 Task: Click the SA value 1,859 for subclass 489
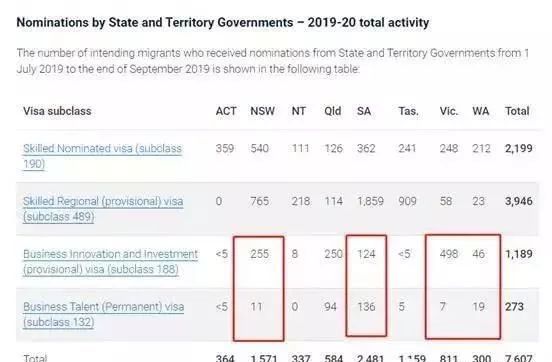[x=370, y=201]
